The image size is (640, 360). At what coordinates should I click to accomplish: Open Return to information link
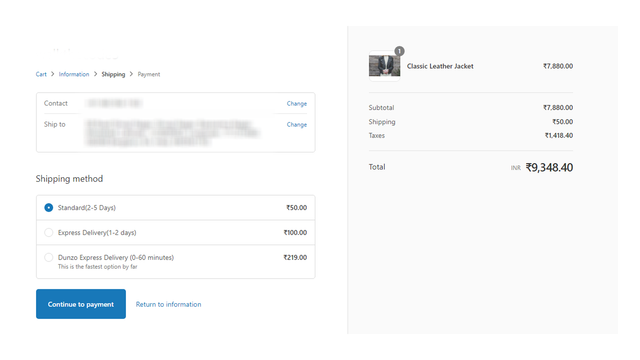tap(168, 304)
